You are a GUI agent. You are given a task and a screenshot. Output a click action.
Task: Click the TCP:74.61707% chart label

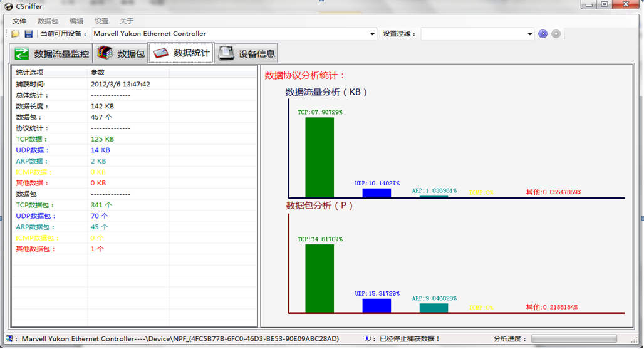320,239
